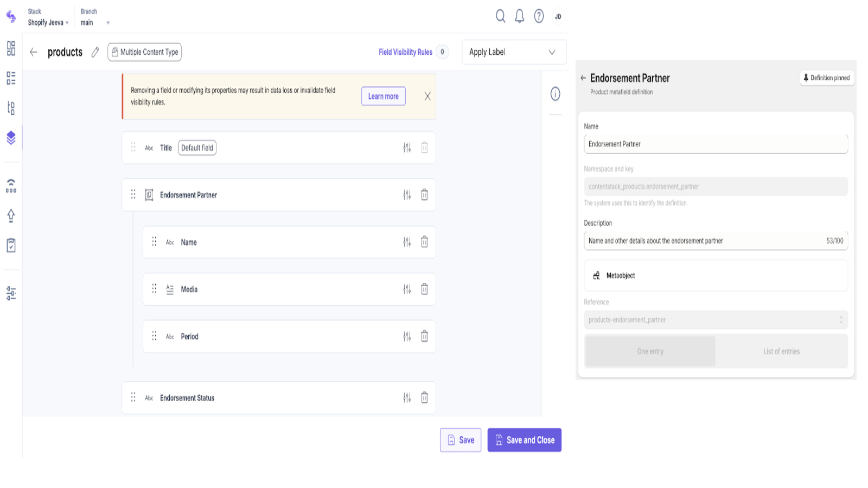The image size is (868, 488).
Task: Open the Branch main dropdown
Action: point(95,23)
